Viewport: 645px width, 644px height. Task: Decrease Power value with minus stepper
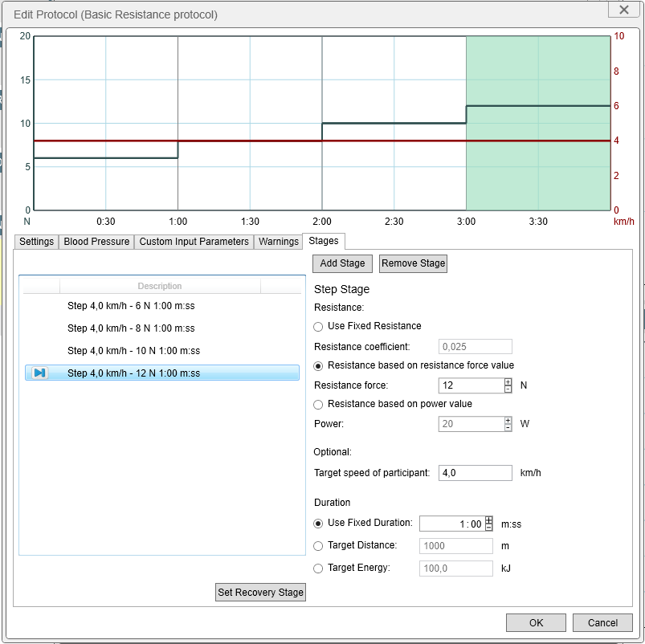pos(508,428)
